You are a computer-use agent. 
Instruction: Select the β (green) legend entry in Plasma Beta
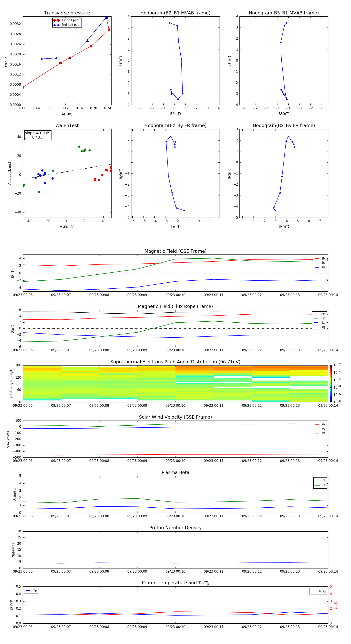320,485
